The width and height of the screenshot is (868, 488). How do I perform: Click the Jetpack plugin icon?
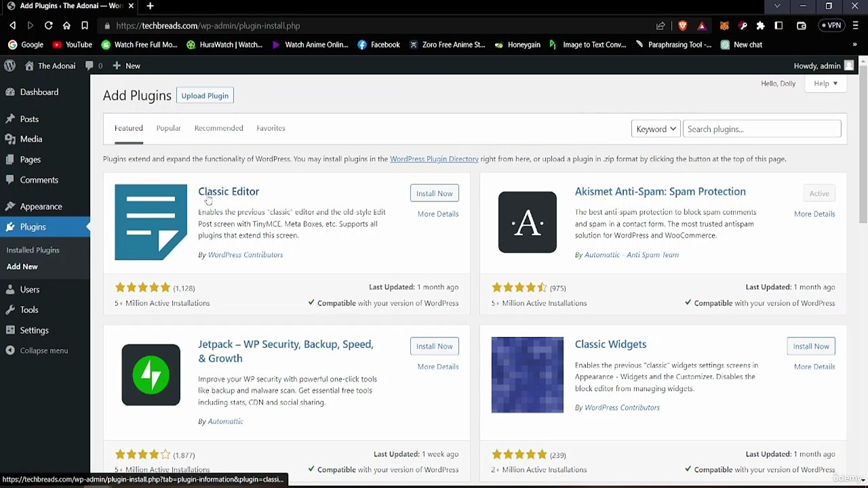[151, 375]
